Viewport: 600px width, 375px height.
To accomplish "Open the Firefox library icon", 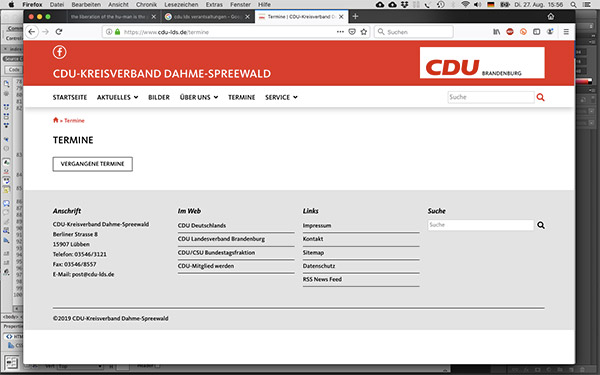I will (x=496, y=32).
